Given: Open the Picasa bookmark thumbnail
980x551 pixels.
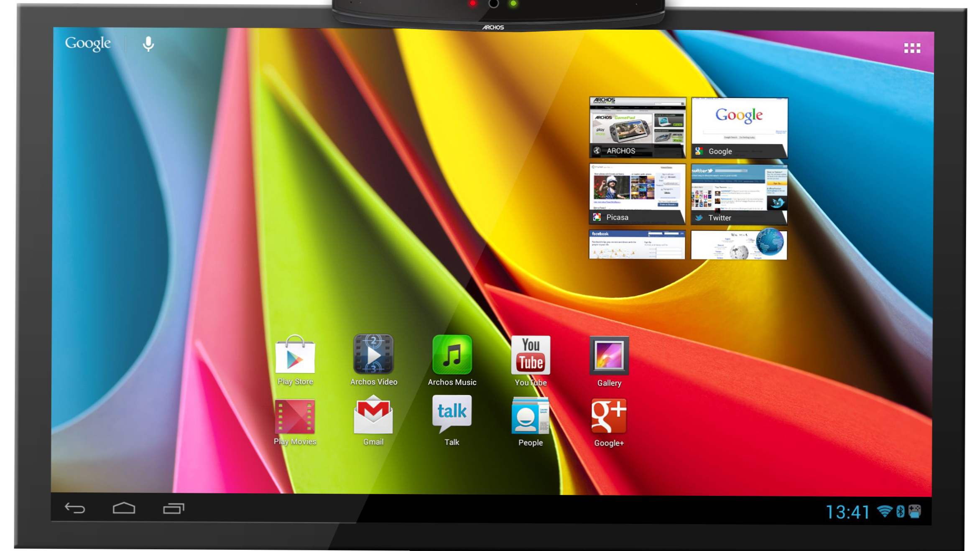Looking at the screenshot, I should click(637, 194).
